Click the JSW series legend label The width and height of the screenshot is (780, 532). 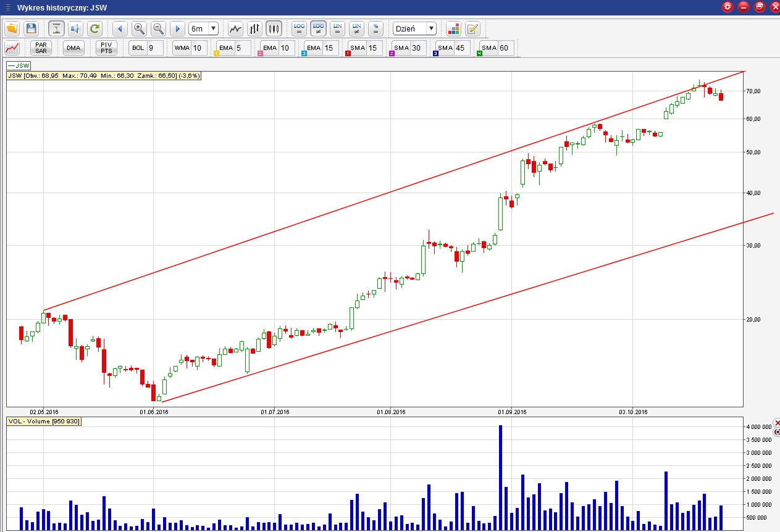click(19, 65)
